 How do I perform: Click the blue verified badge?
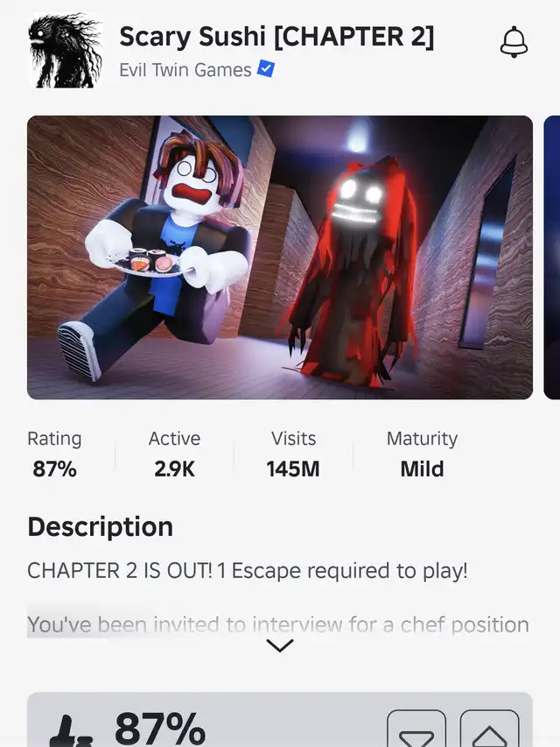pyautogui.click(x=266, y=69)
